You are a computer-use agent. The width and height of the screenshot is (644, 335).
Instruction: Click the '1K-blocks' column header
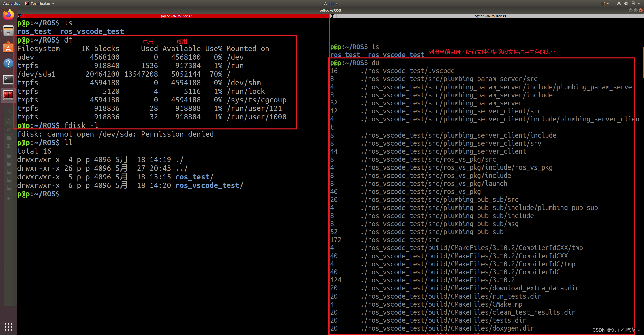(x=100, y=49)
